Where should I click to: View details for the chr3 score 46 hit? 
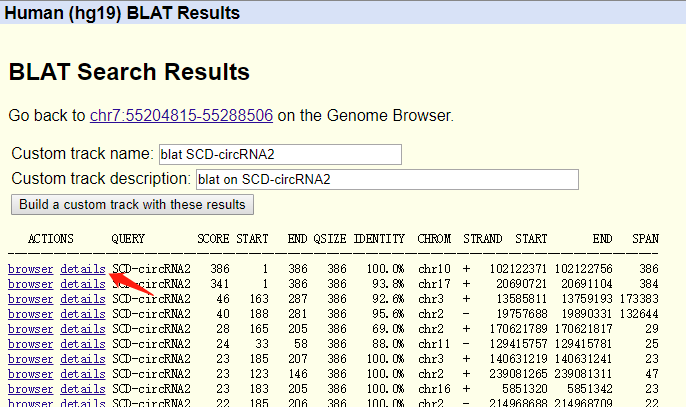pos(82,299)
